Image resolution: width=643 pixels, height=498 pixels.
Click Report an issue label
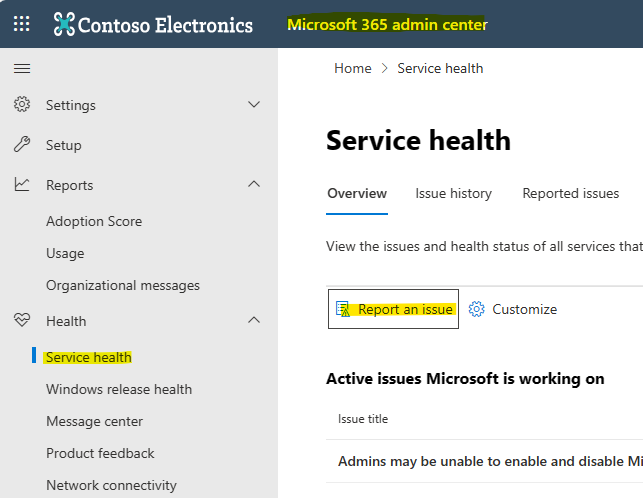click(x=405, y=309)
